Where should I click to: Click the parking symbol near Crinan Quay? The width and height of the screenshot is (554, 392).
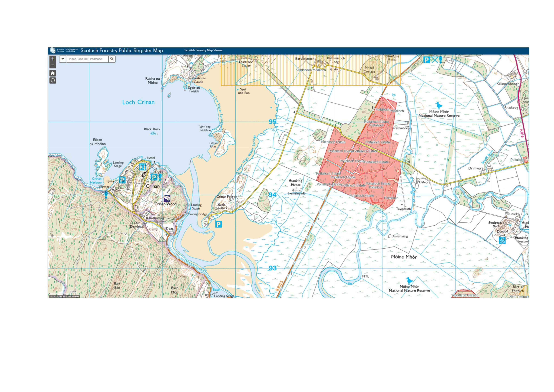(x=122, y=180)
